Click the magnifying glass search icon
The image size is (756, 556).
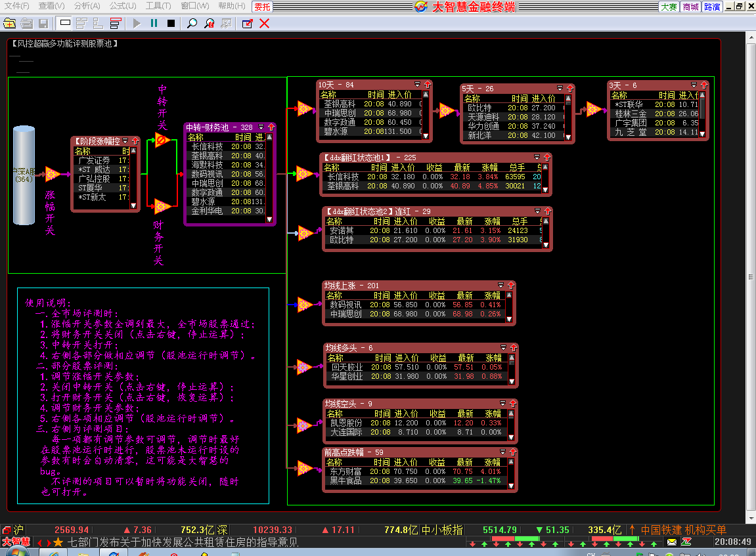(192, 23)
